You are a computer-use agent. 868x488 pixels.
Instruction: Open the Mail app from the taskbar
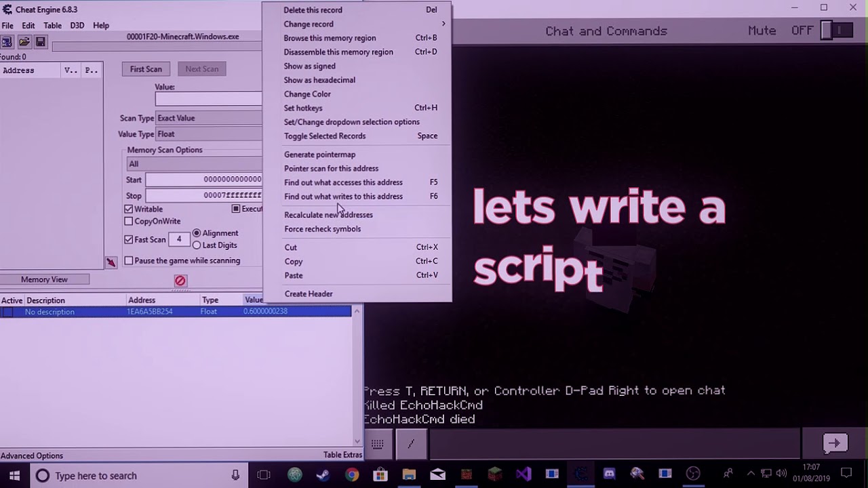coord(437,475)
